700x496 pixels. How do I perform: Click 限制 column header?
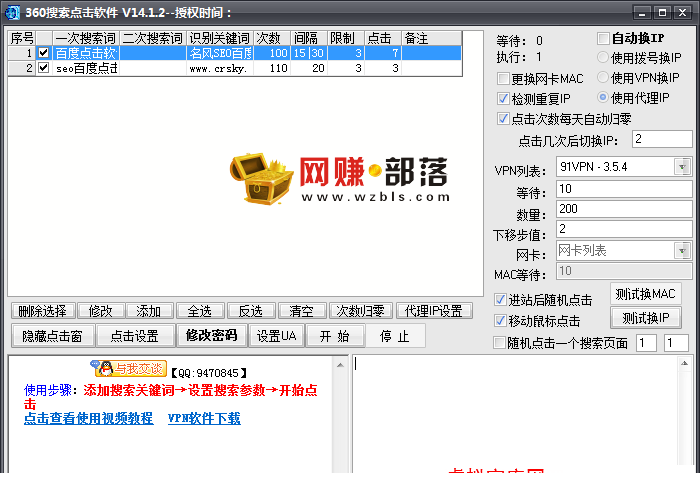coord(346,38)
